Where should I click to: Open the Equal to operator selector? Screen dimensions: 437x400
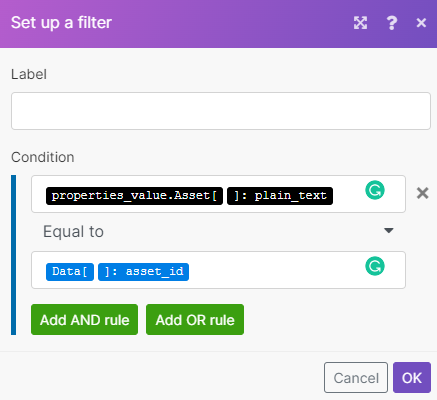tap(218, 231)
